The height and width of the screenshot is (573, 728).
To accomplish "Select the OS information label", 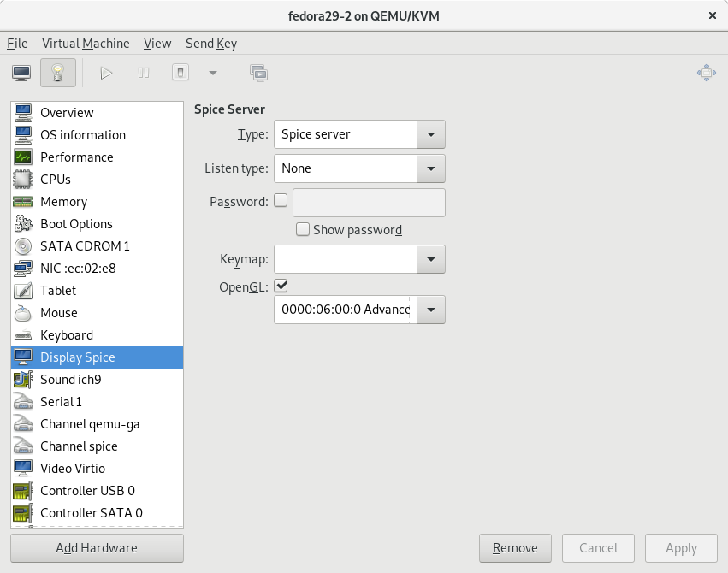I will click(83, 135).
